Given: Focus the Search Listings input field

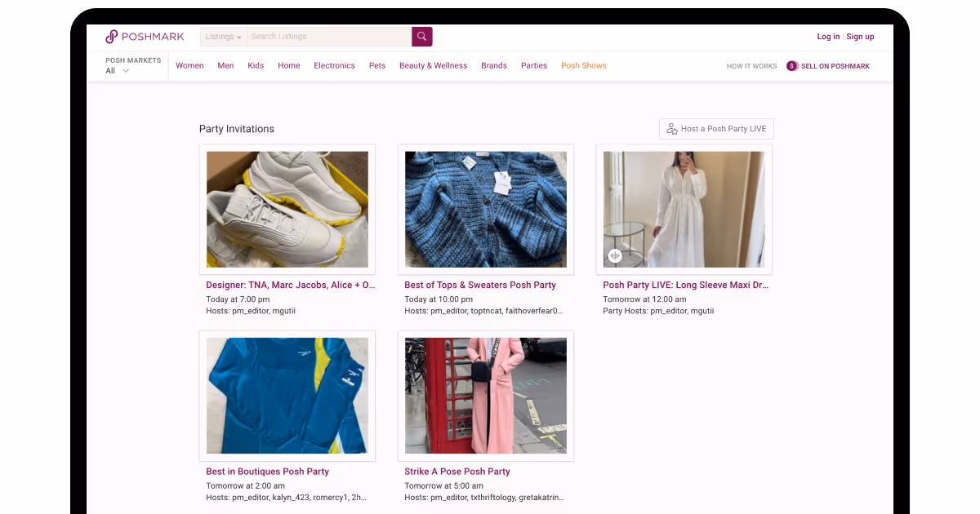Looking at the screenshot, I should click(329, 37).
